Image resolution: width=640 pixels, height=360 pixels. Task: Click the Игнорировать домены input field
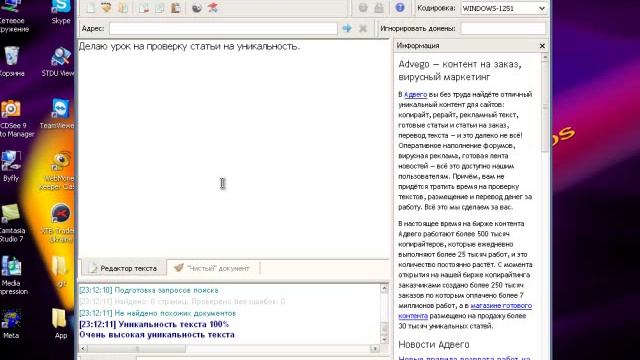click(x=503, y=29)
